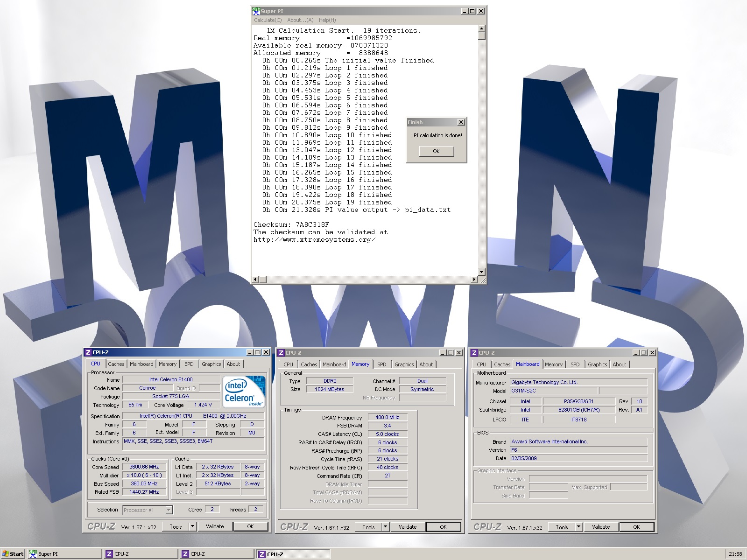Click Tools button in left CPU-Z window
The height and width of the screenshot is (560, 747).
(x=176, y=526)
